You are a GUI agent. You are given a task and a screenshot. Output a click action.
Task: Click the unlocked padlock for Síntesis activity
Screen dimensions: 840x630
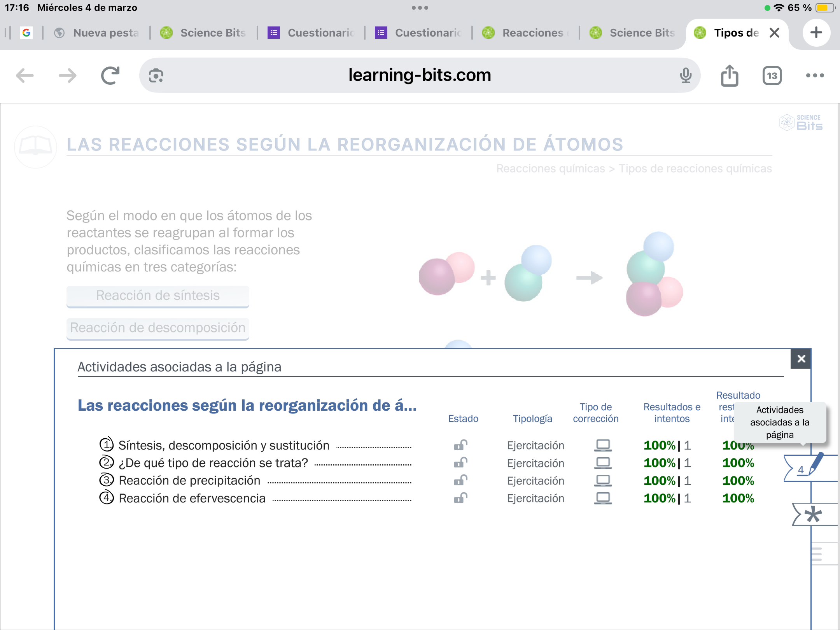click(460, 445)
